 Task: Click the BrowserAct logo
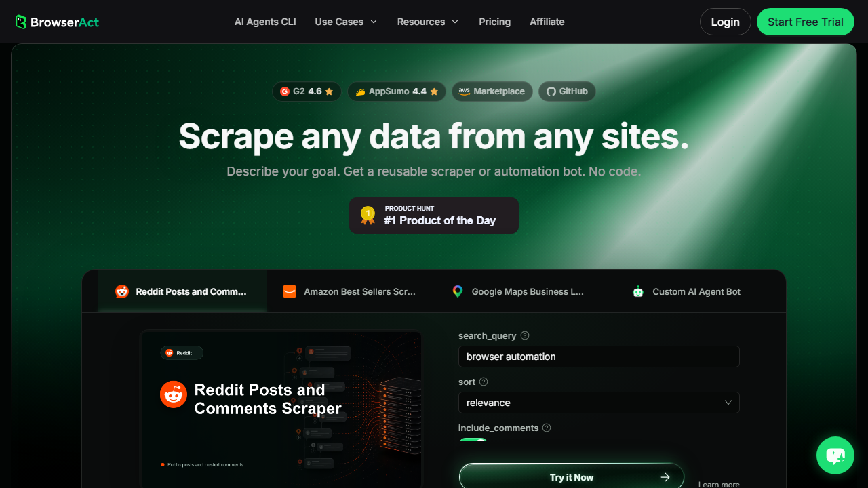point(58,22)
